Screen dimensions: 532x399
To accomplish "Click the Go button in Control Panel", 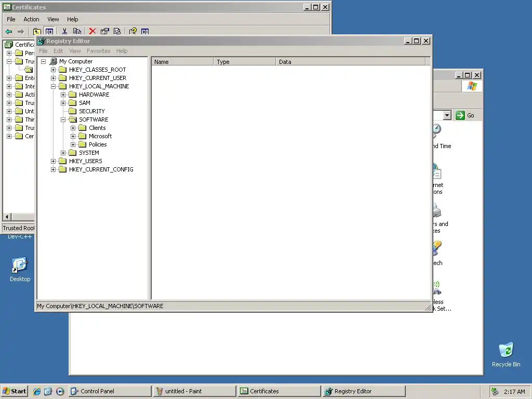I will [465, 115].
